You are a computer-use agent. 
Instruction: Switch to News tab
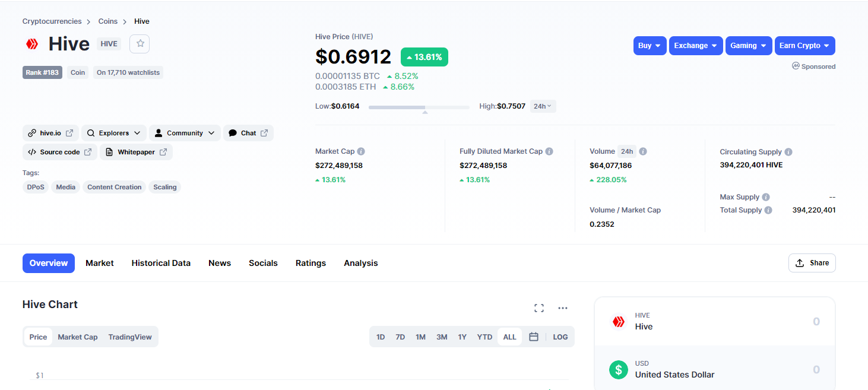click(220, 263)
